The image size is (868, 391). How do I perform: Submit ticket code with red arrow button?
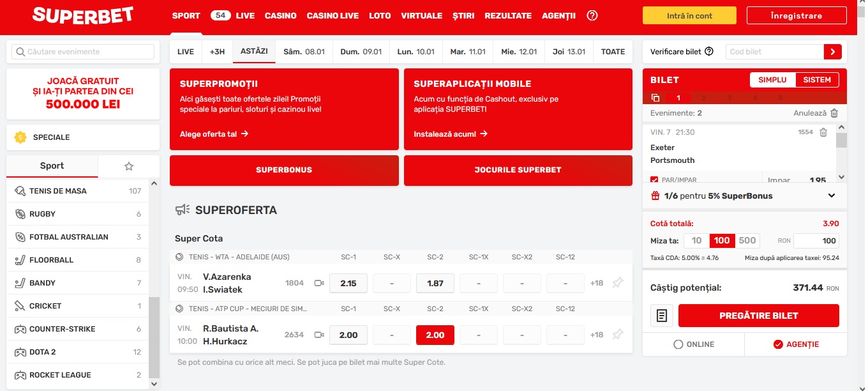(x=833, y=52)
